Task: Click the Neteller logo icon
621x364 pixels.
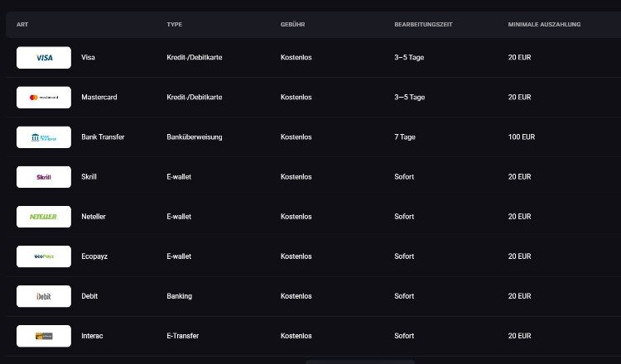Action: tap(44, 217)
